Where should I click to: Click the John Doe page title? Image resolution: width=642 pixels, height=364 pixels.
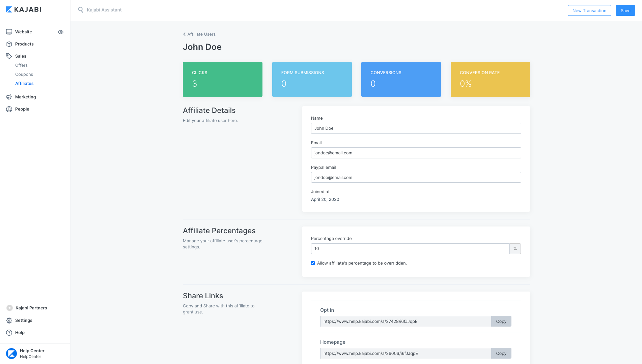[x=202, y=47]
